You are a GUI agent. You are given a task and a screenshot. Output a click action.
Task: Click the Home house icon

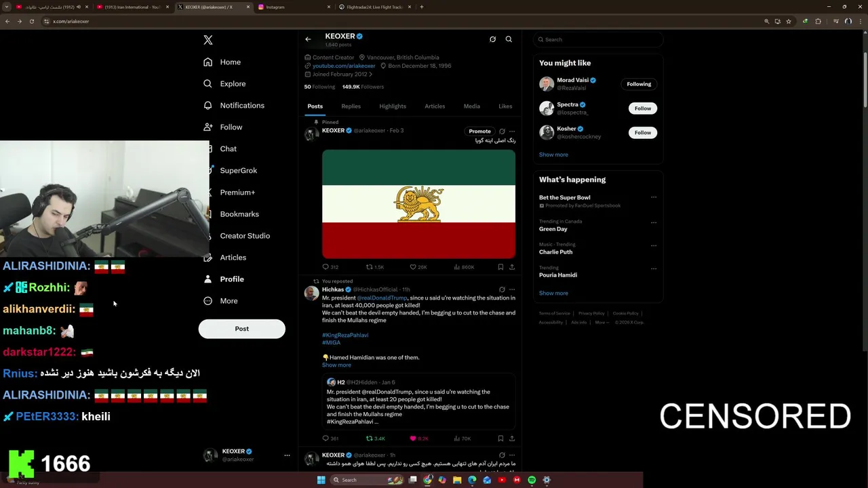208,62
